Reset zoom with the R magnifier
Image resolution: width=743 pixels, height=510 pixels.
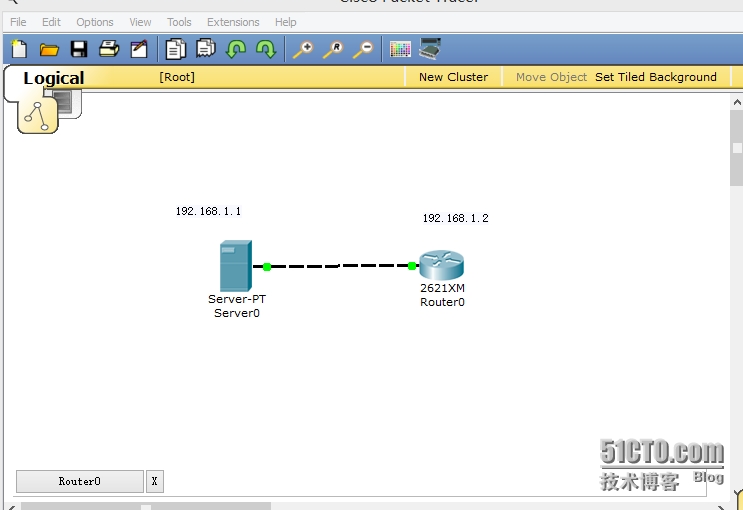point(333,49)
